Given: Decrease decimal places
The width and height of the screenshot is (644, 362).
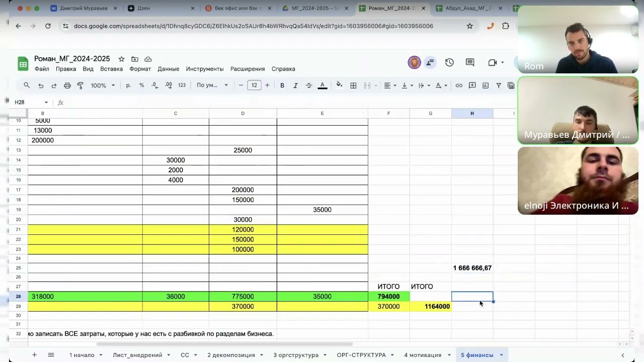Looking at the screenshot, I should [x=155, y=85].
